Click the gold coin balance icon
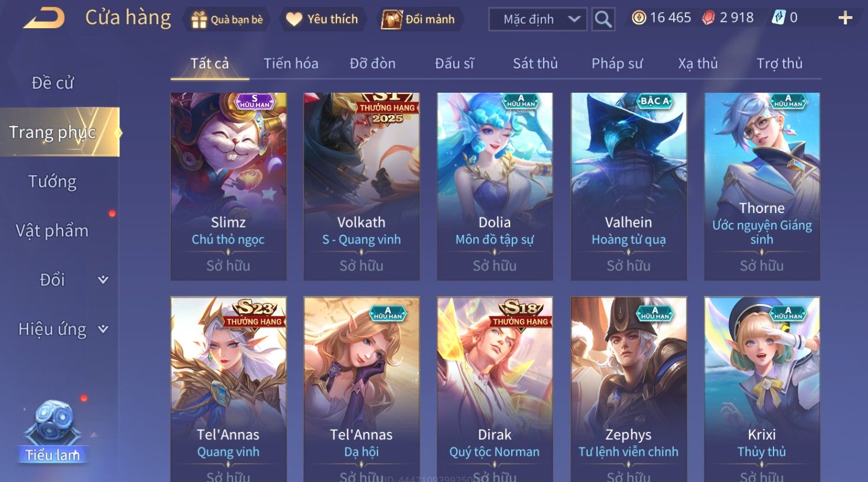The height and width of the screenshot is (482, 868). click(639, 18)
